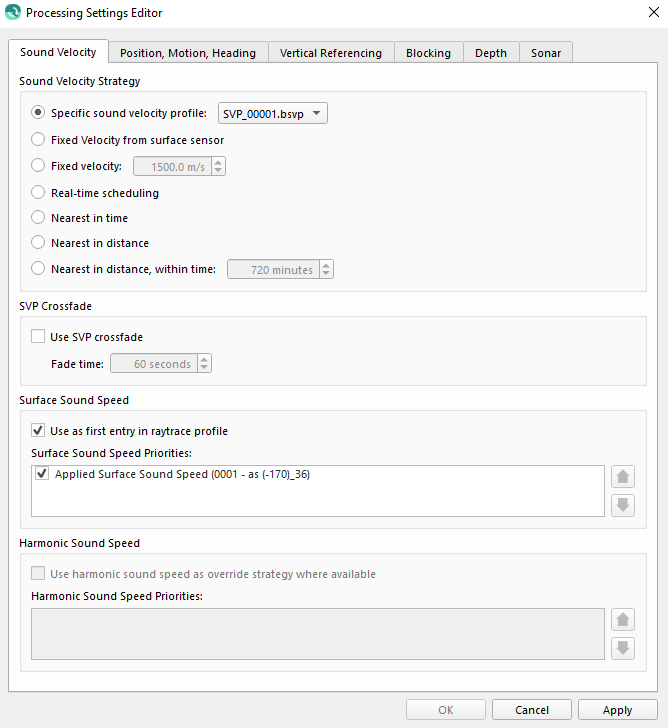Enable Use SVP crossfade checkbox
668x728 pixels.
point(38,337)
